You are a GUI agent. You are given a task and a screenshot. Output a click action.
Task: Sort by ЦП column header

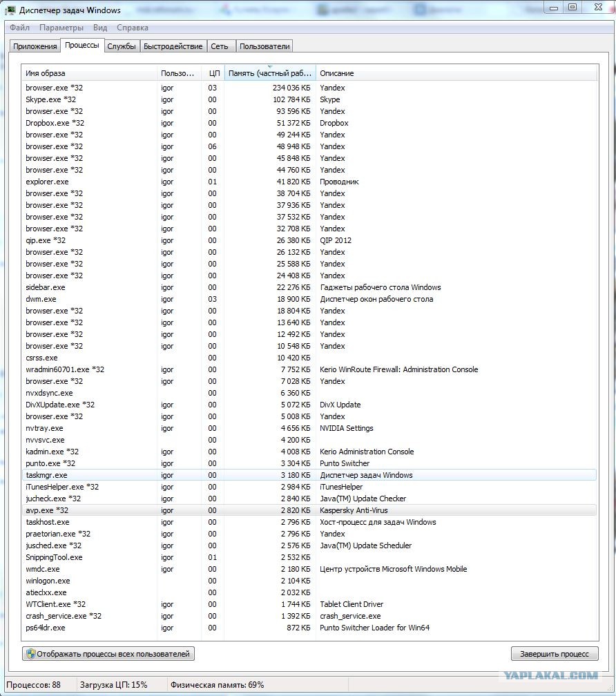(x=213, y=73)
